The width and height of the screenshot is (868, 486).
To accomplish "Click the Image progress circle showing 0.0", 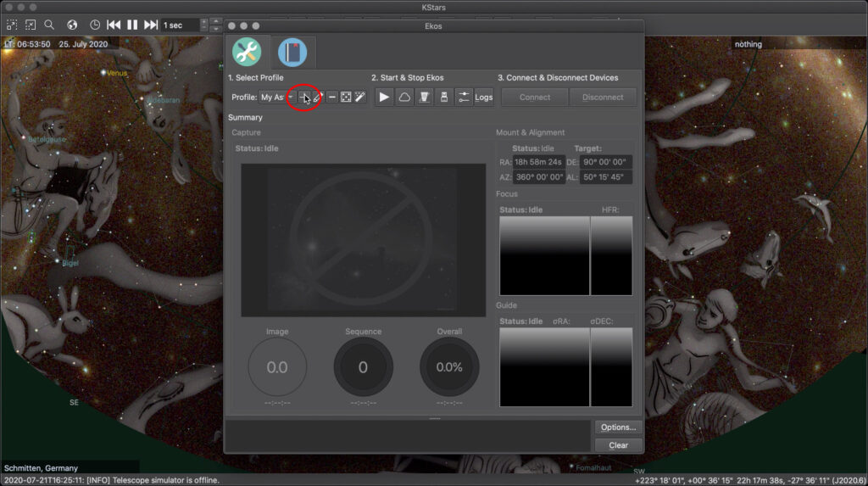I will pyautogui.click(x=277, y=367).
